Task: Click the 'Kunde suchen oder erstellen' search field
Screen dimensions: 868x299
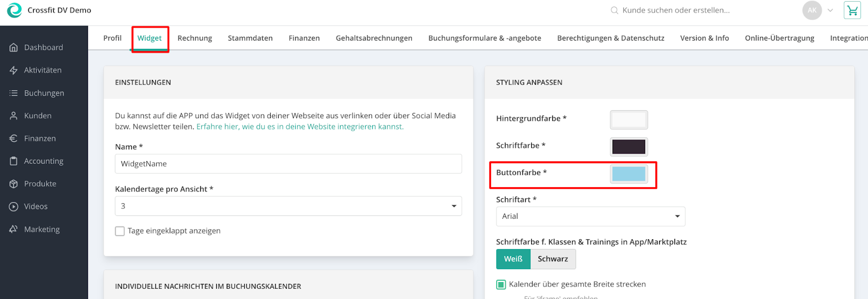Action: point(676,10)
